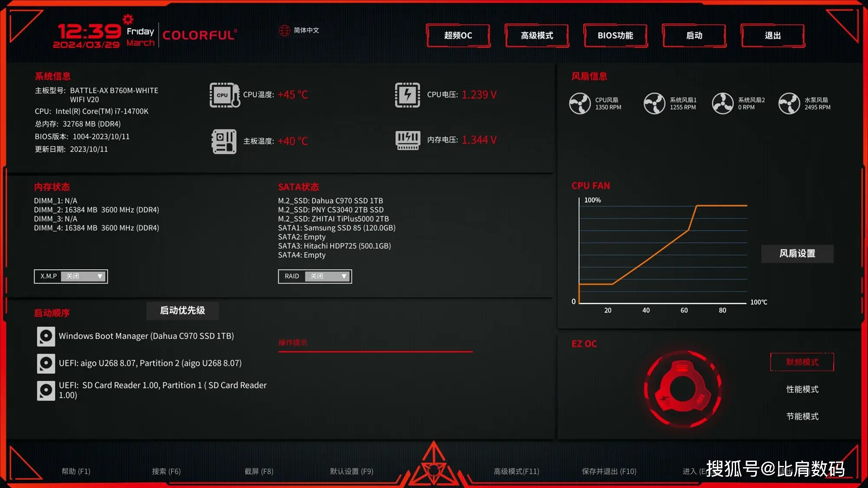
Task: Expand 启动优先级 boot priority menu
Action: tap(184, 310)
